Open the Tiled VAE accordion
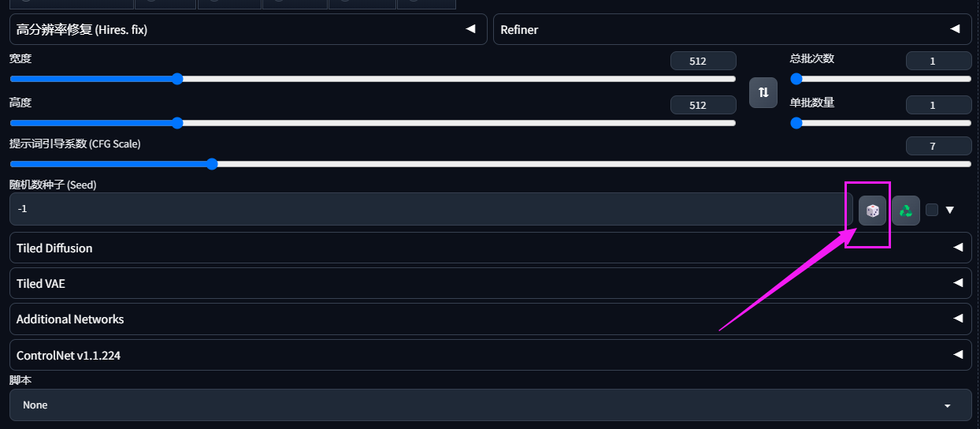Viewport: 980px width, 429px height. pyautogui.click(x=490, y=283)
